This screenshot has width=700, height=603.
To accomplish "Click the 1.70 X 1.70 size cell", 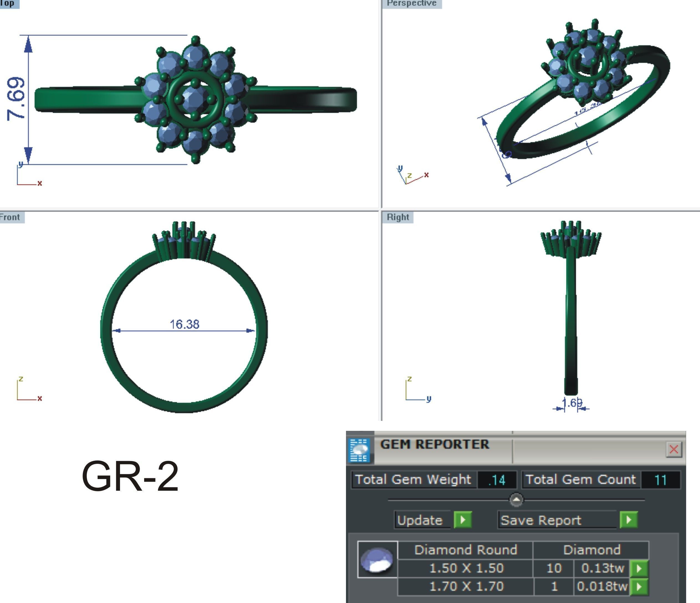I will [466, 586].
